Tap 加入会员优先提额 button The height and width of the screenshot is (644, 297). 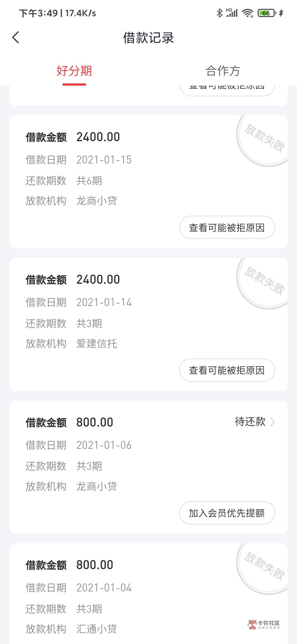point(227,513)
